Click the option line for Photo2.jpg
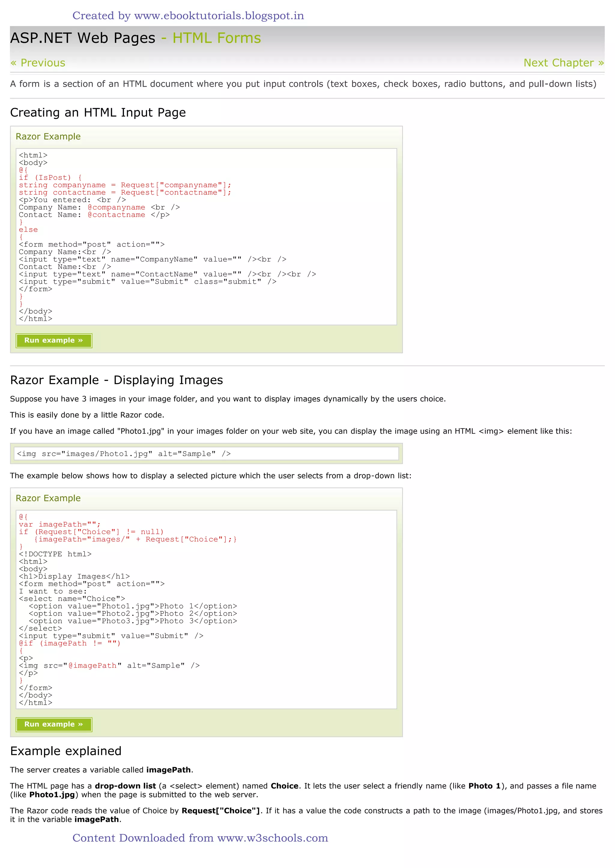Screen dimensions: 615x868 coord(133,614)
